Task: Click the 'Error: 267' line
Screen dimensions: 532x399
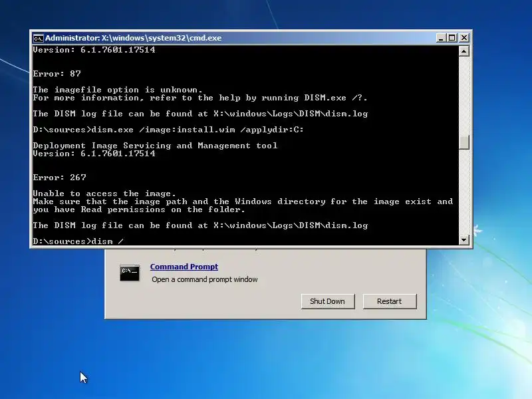Action: click(60, 178)
